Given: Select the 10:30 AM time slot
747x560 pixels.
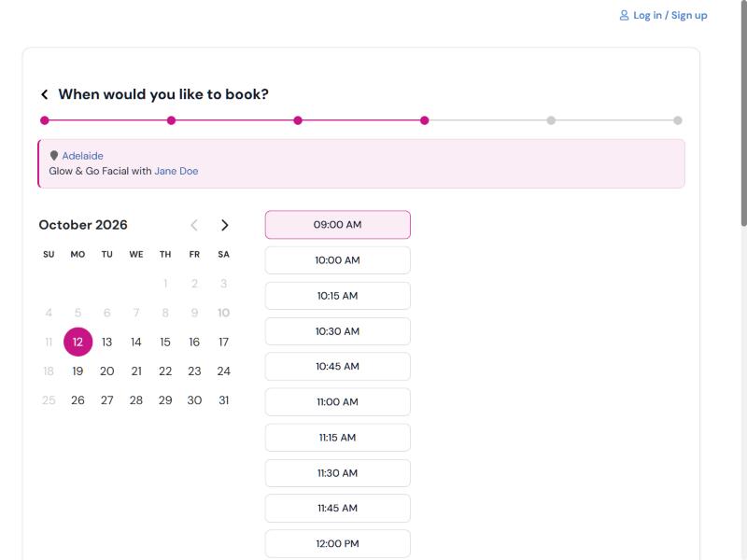Looking at the screenshot, I should [x=338, y=331].
